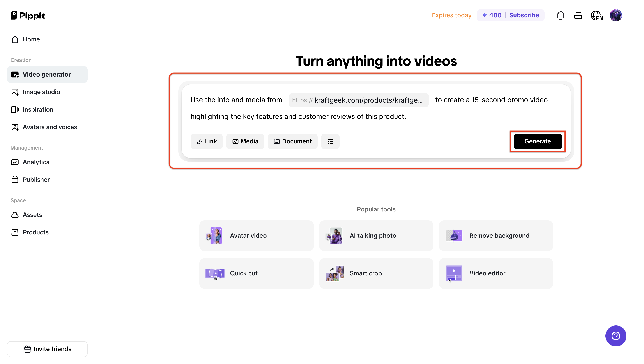
Task: Open the Analytics panel
Action: point(36,162)
